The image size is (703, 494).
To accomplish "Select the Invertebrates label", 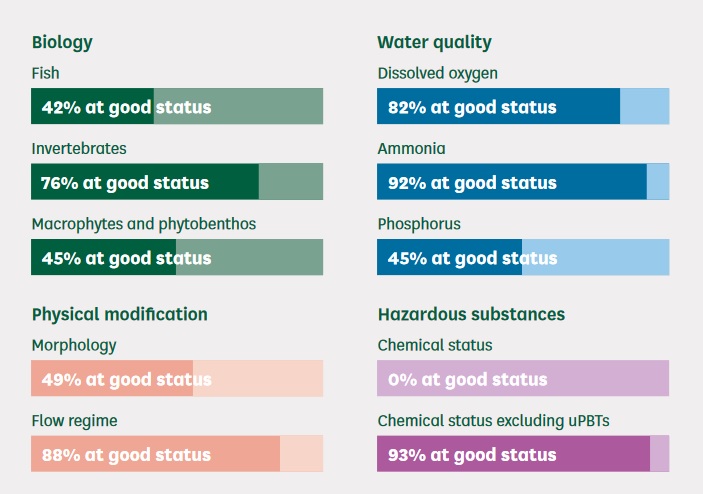I will point(79,148).
